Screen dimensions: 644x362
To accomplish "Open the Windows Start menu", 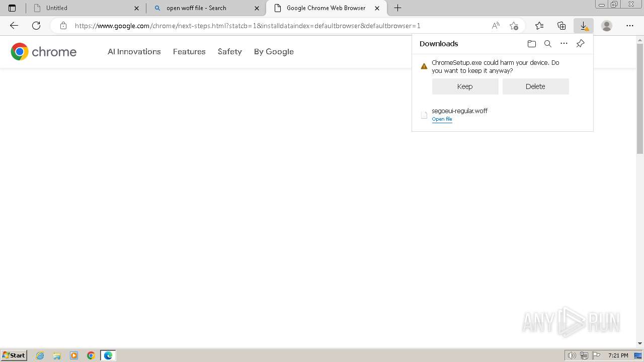I will tap(14, 355).
